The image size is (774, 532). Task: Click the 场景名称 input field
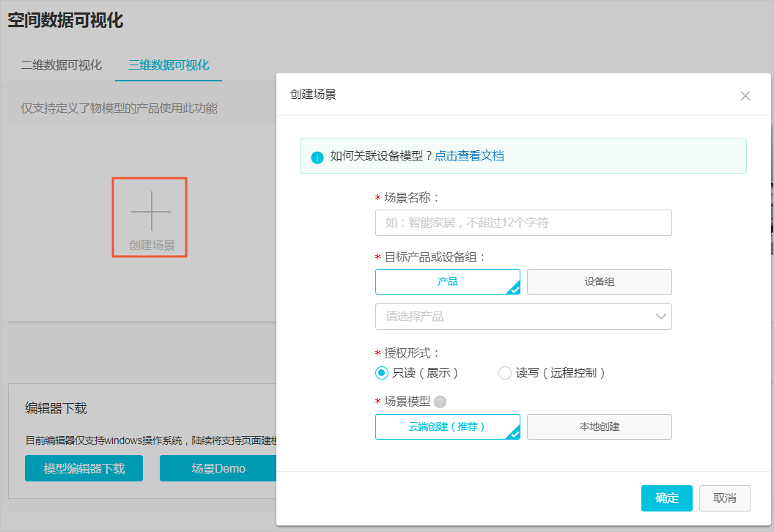click(x=523, y=223)
